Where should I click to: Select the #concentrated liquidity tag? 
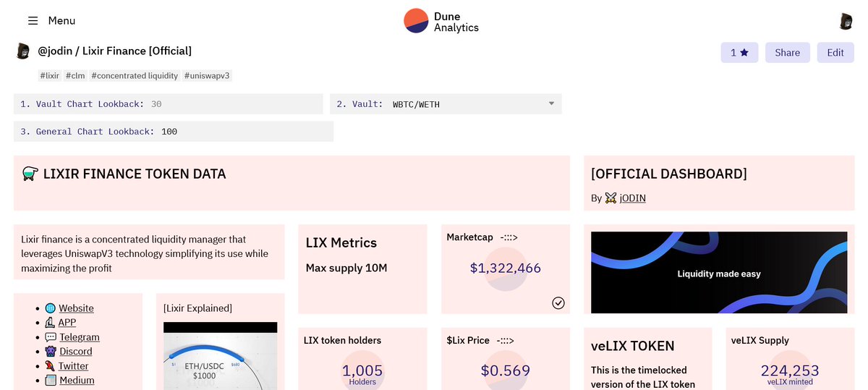point(135,75)
